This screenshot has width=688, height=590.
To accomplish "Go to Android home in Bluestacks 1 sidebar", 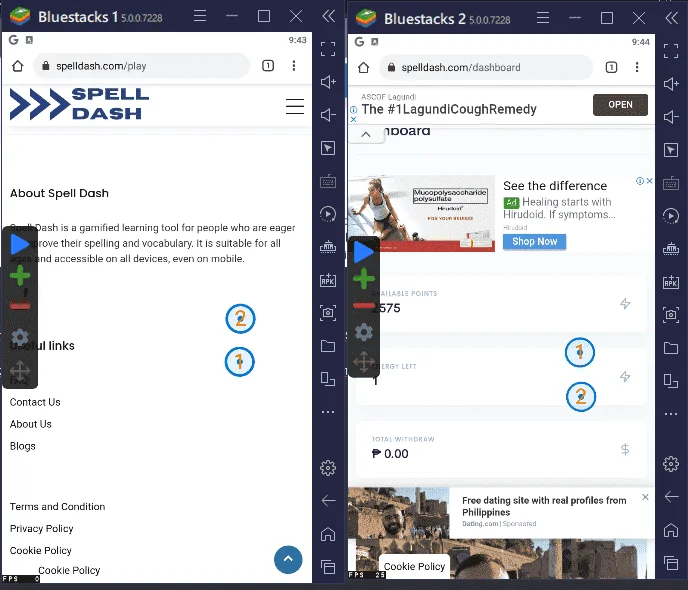I will click(328, 534).
